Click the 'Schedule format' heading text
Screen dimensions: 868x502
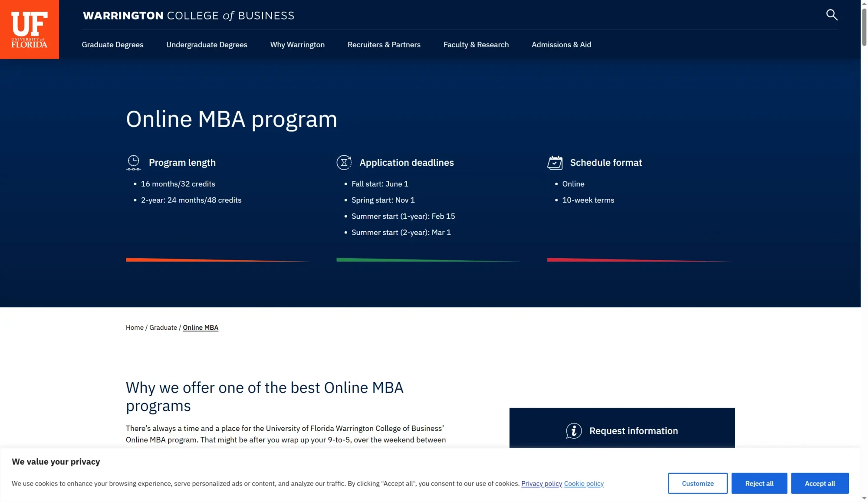pyautogui.click(x=606, y=163)
